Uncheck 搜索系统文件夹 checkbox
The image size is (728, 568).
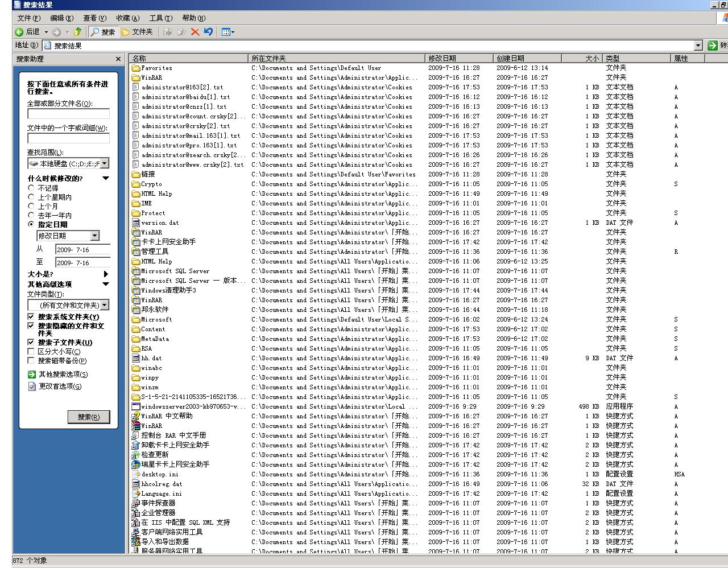31,316
